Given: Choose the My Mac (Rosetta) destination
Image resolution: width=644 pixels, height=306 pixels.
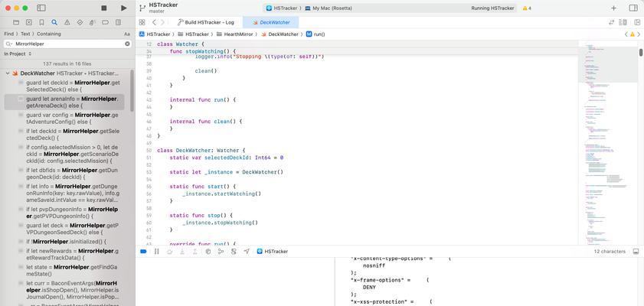Looking at the screenshot, I should (x=329, y=8).
